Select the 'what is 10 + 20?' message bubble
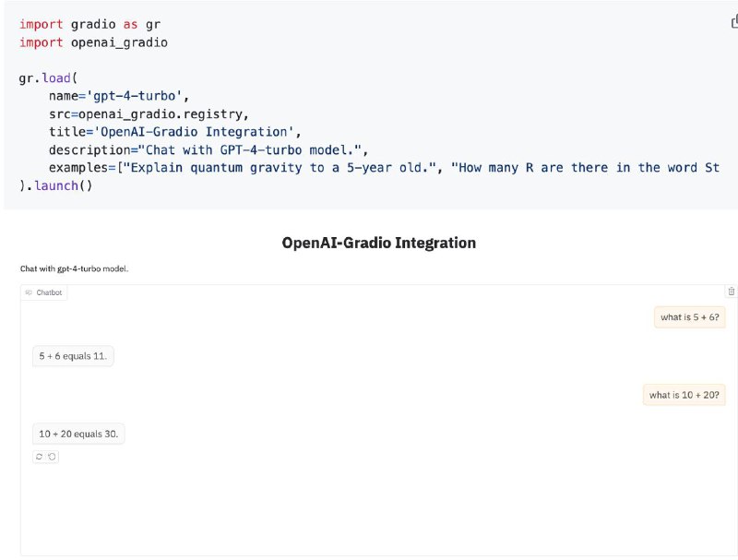The image size is (738, 560). point(684,395)
